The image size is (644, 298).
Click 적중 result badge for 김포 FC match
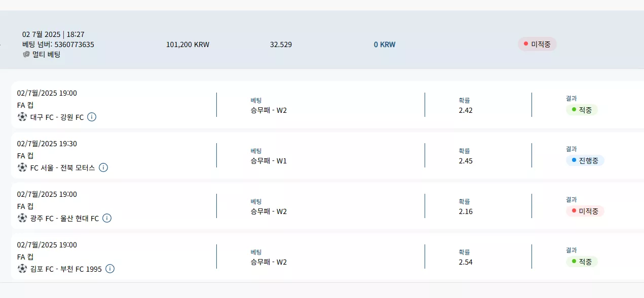tap(582, 262)
